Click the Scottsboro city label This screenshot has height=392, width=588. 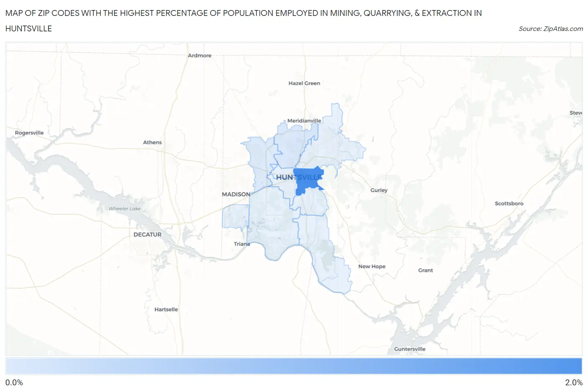(x=509, y=203)
